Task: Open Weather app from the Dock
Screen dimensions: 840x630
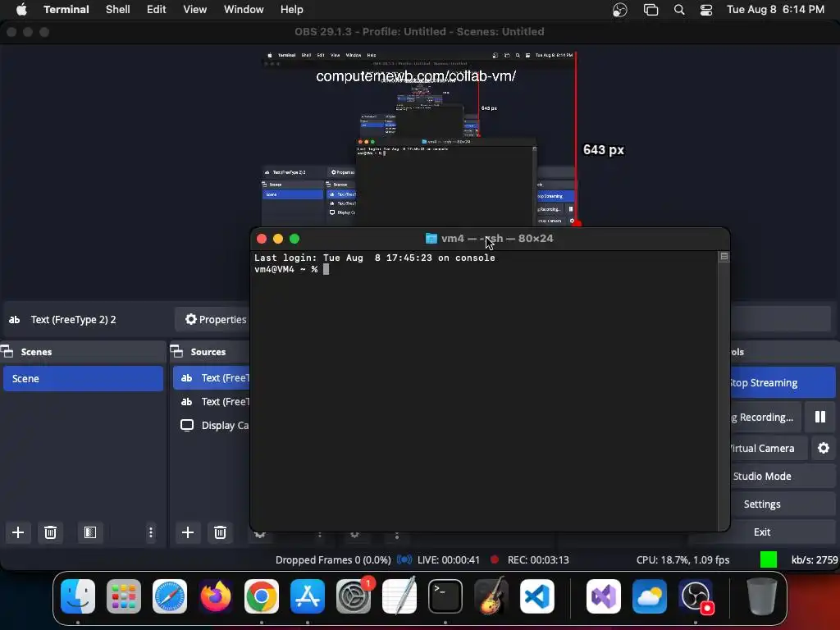Action: 650,596
